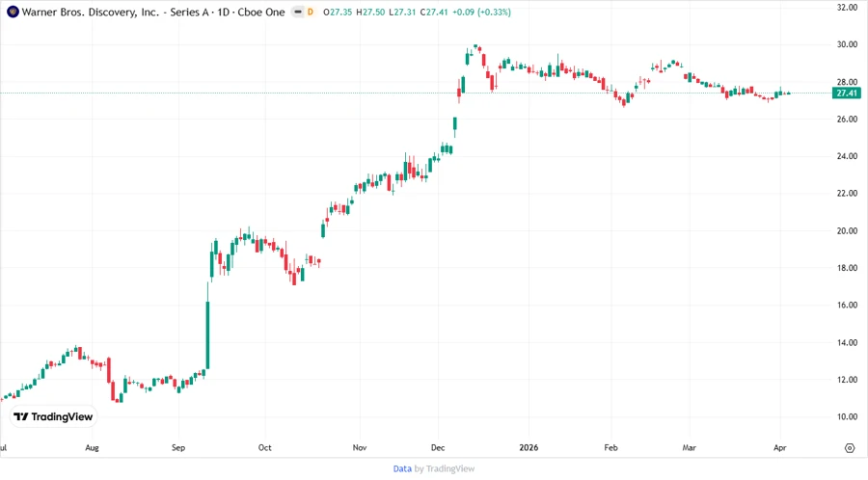Click the low value L27.31
Screen dimensions: 868x480
coord(402,13)
